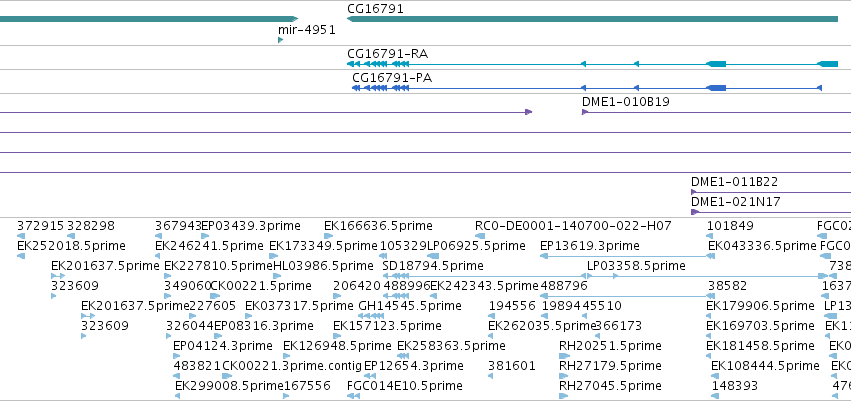
Task: Select the CG16791-PA transcript's wide exon block
Action: coord(716,88)
